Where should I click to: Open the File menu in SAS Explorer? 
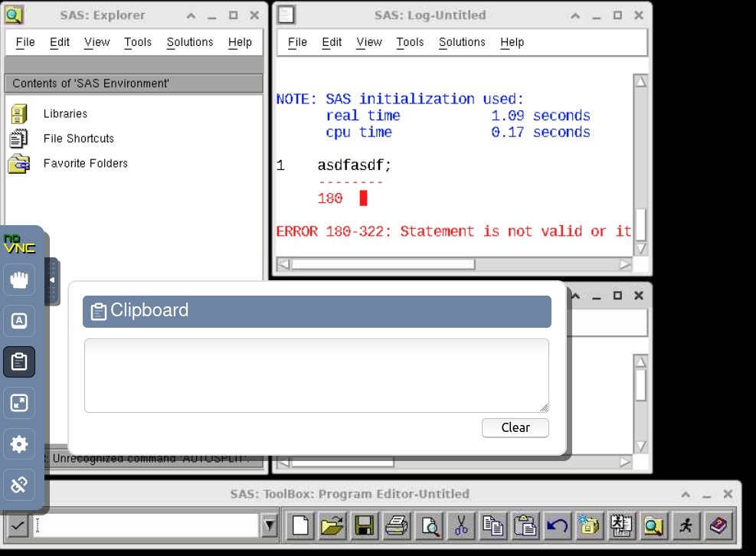[25, 42]
